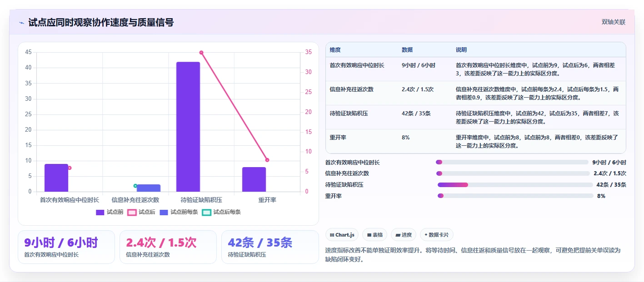Click the 信息补充往返次数 small blue bar

[149, 188]
